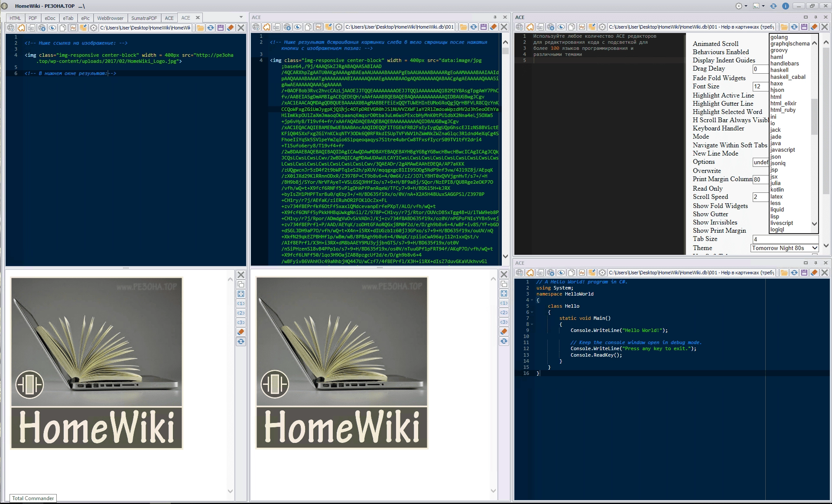
Task: Open editor settings gear in left tabbed ACE toolbar
Action: (94, 28)
